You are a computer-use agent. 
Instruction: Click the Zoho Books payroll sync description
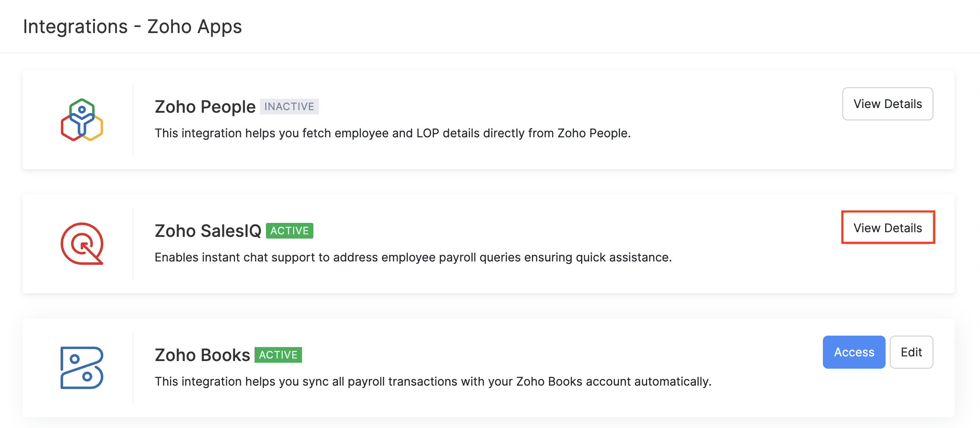click(x=433, y=381)
